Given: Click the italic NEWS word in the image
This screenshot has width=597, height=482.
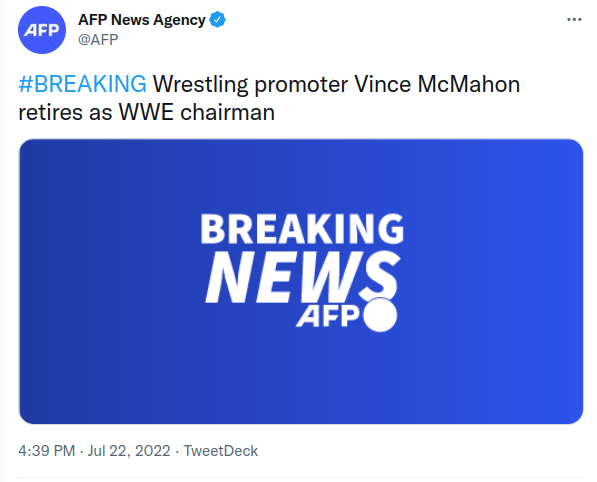Looking at the screenshot, I should point(303,277).
